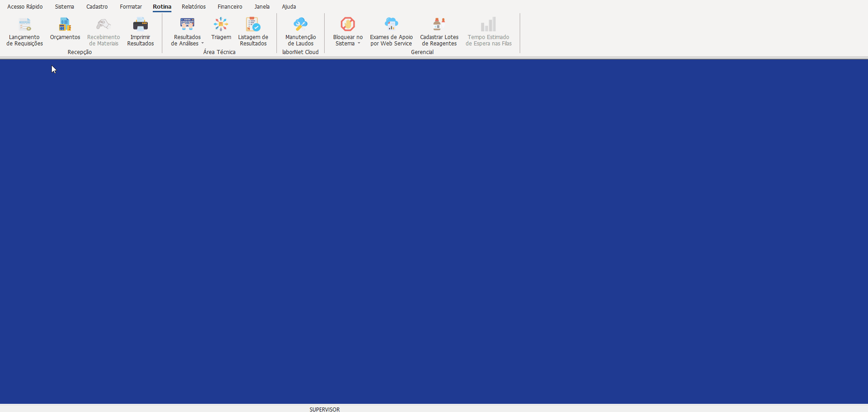Open Exames de Apoio por Web Service

click(x=391, y=25)
